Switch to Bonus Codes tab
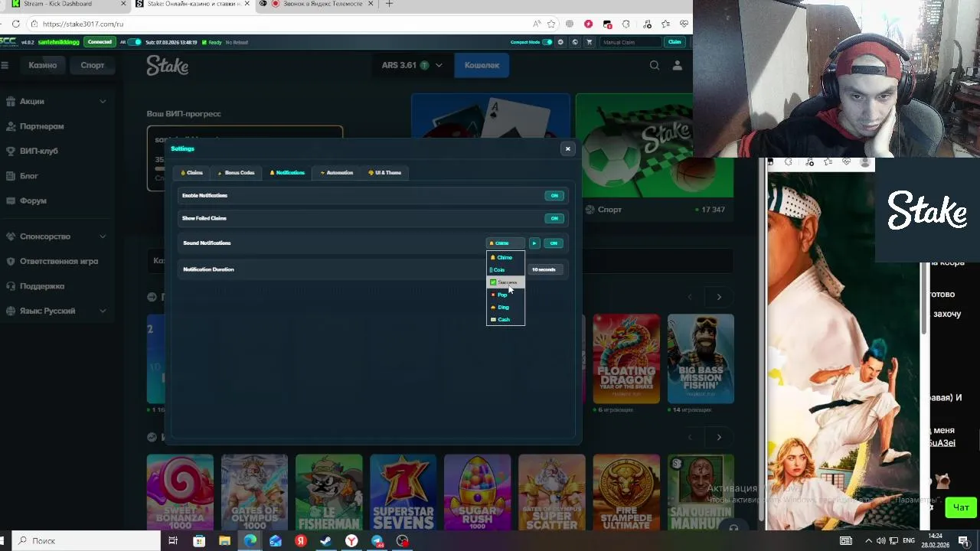The image size is (980, 551). click(x=236, y=173)
